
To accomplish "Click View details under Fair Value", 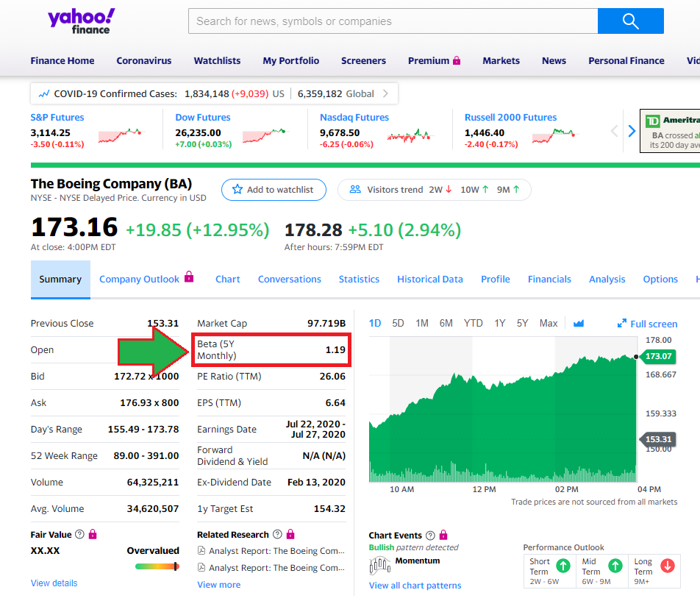I will click(x=54, y=583).
